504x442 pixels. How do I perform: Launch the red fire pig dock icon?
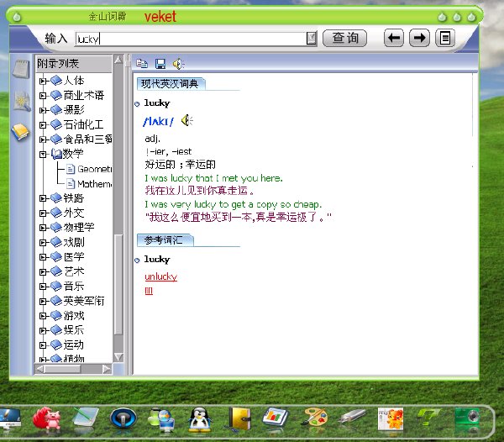tap(46, 418)
